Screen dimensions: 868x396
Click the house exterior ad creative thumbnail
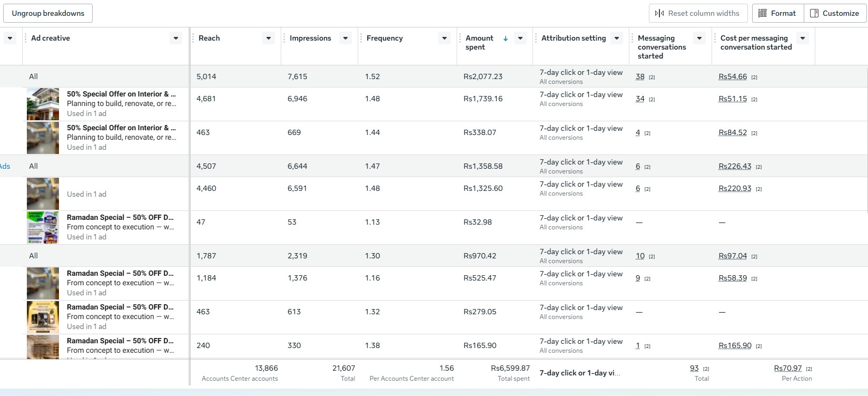[x=43, y=104]
